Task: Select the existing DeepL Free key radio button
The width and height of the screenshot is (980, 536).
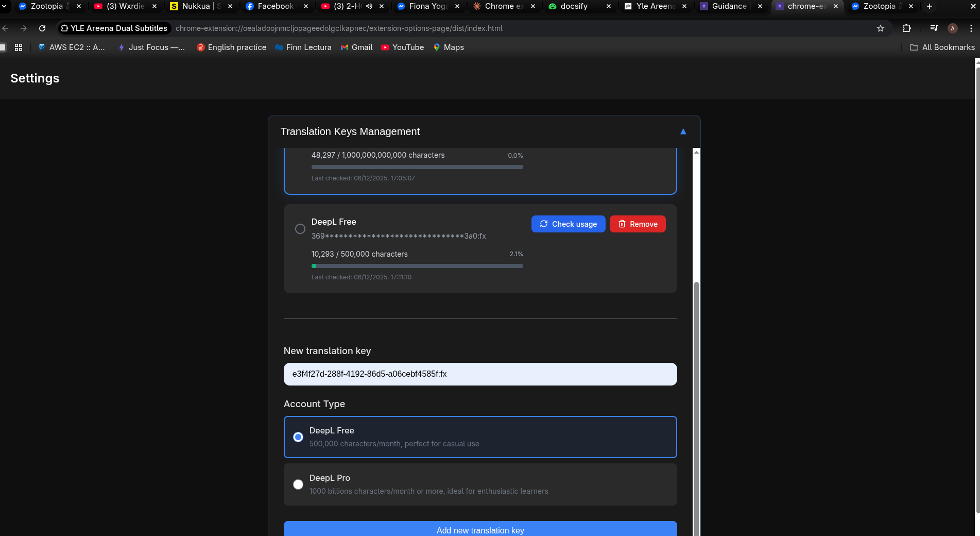Action: (x=300, y=229)
